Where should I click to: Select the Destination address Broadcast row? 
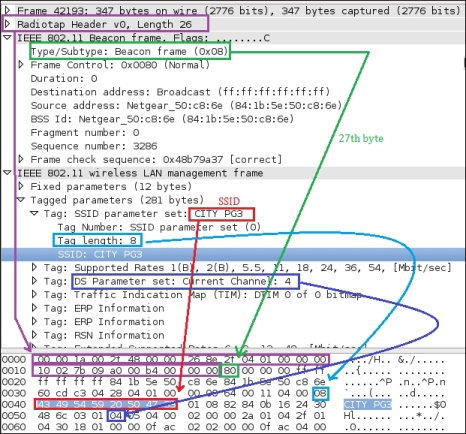pos(180,92)
